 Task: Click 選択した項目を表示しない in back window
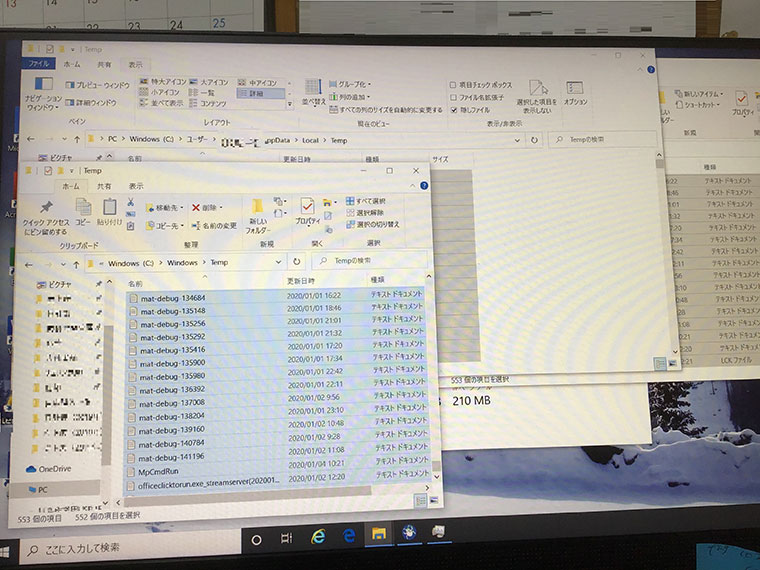pyautogui.click(x=537, y=96)
